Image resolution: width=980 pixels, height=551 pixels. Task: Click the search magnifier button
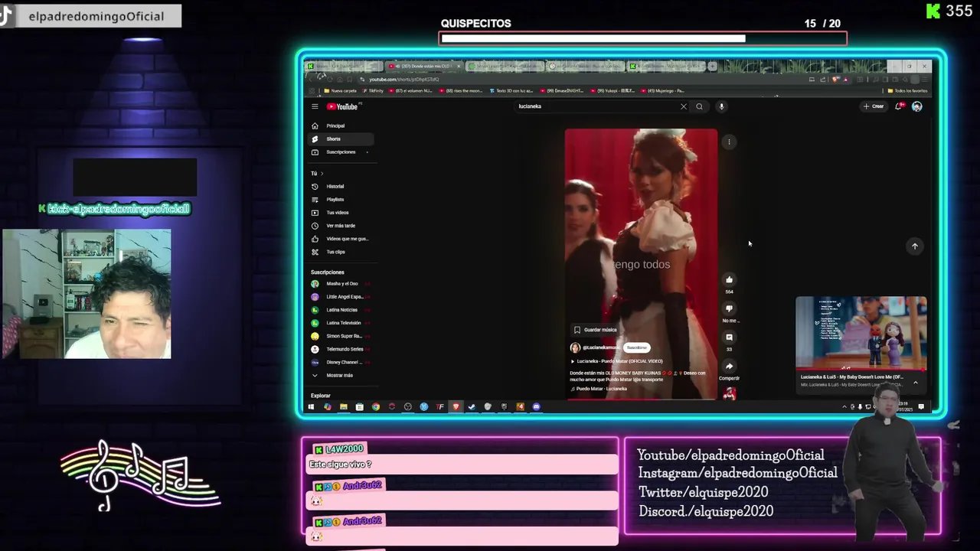pyautogui.click(x=699, y=106)
